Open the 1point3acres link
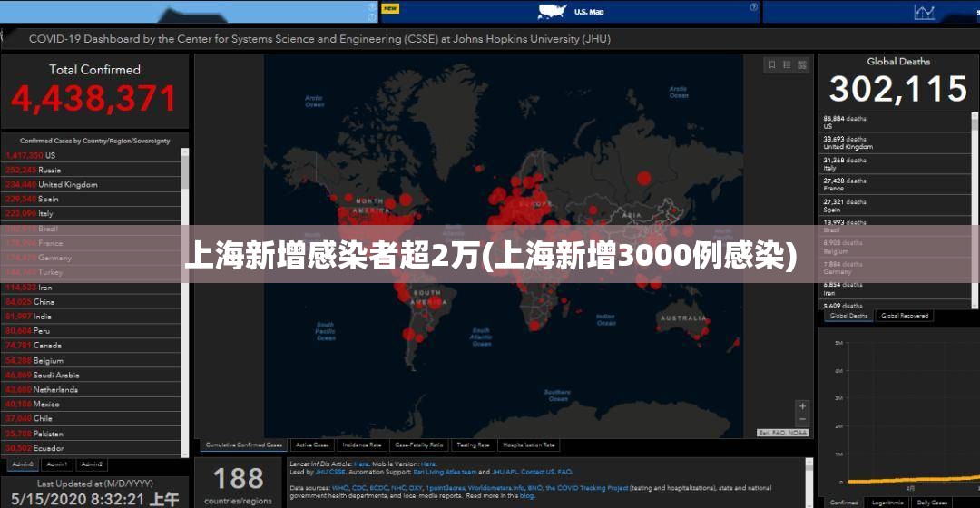Image resolution: width=980 pixels, height=508 pixels. [446, 488]
